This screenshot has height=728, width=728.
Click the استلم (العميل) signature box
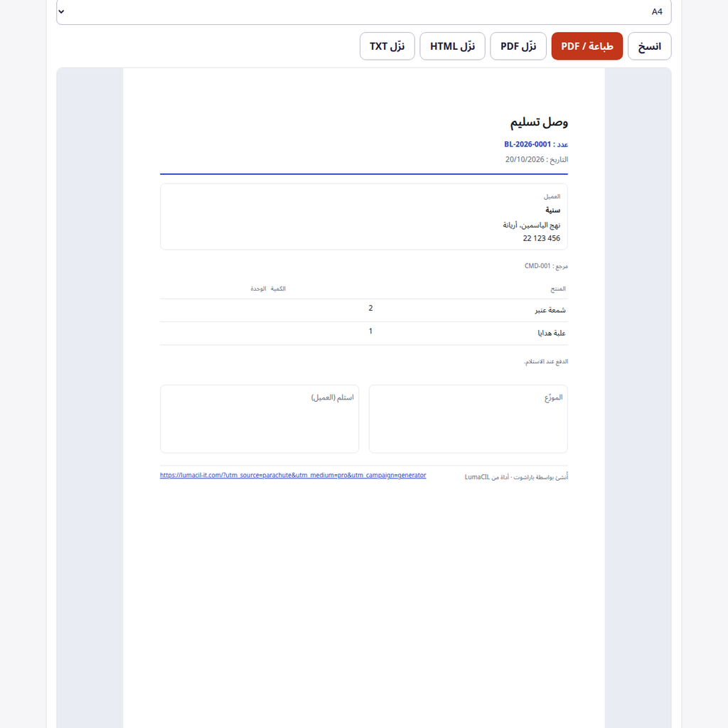click(259, 419)
